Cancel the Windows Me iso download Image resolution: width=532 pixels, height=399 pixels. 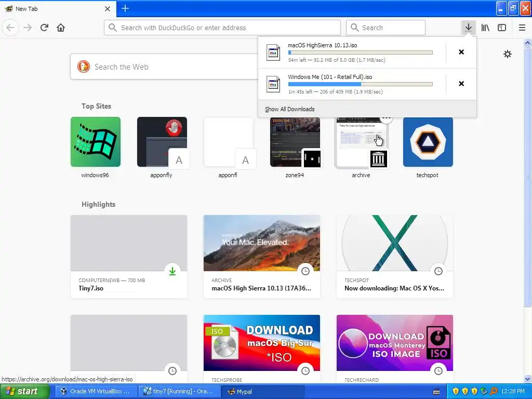[x=461, y=84]
